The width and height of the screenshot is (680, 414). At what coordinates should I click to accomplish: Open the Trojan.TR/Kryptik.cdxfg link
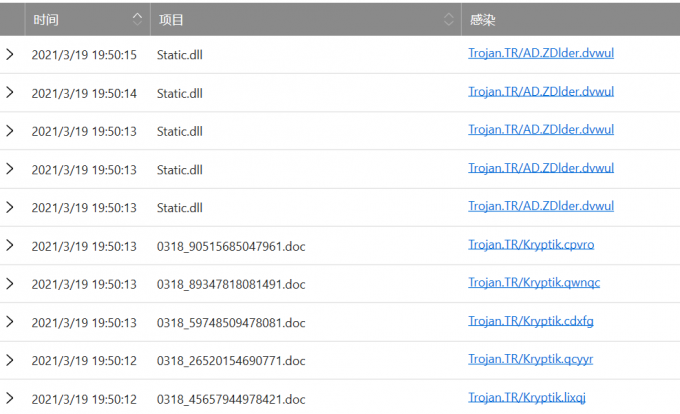tap(531, 321)
